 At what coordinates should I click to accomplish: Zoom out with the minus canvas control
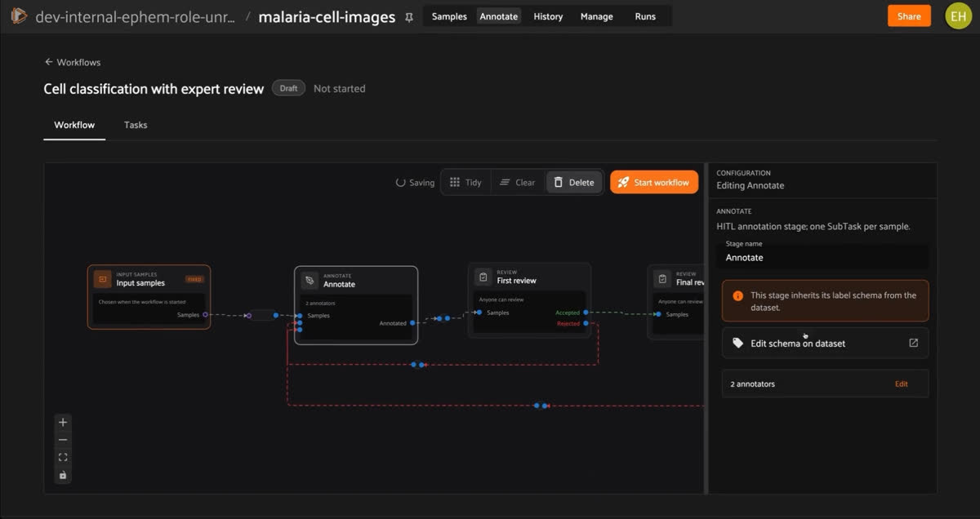[x=64, y=440]
